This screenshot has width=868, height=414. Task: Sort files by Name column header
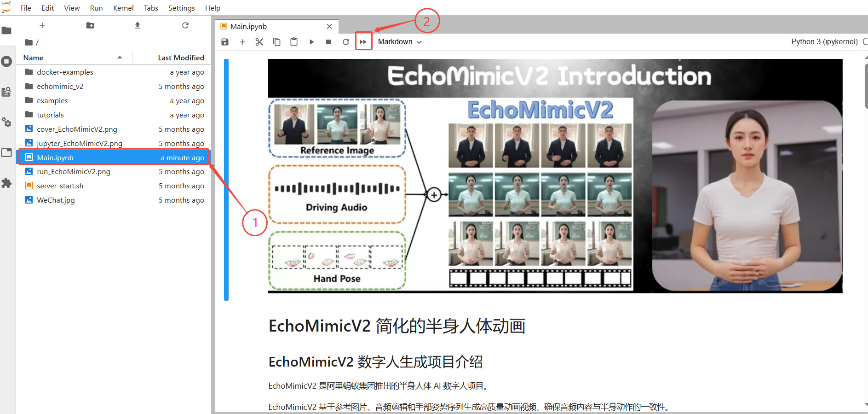click(75, 58)
